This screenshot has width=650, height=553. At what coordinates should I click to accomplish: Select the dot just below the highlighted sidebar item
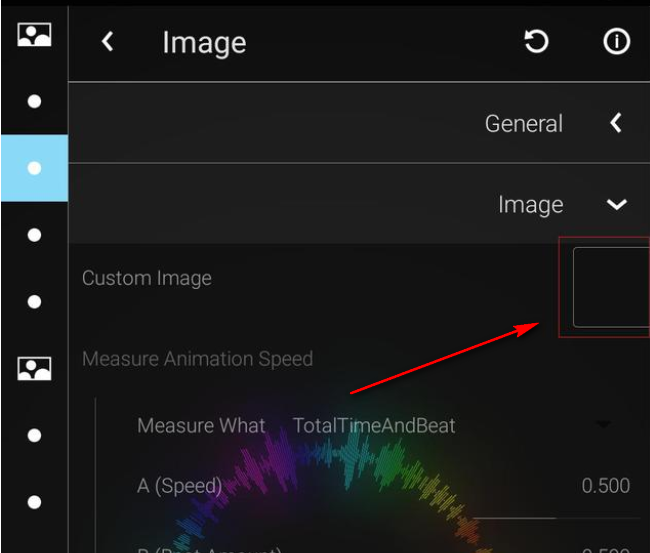pyautogui.click(x=34, y=235)
